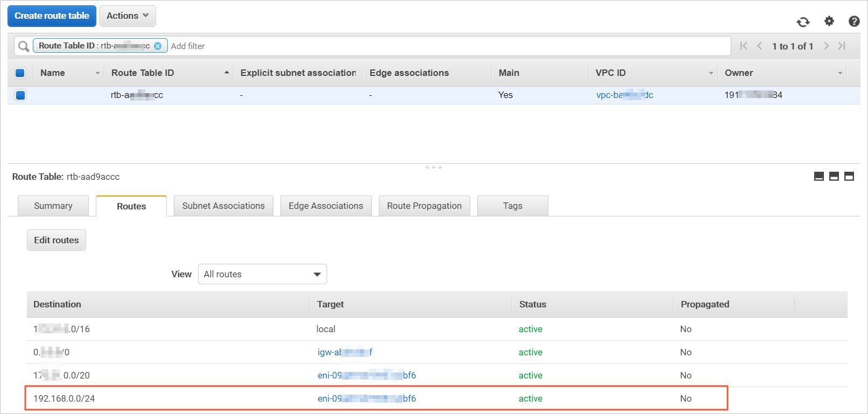Toggle the select-all header checkbox

(20, 73)
